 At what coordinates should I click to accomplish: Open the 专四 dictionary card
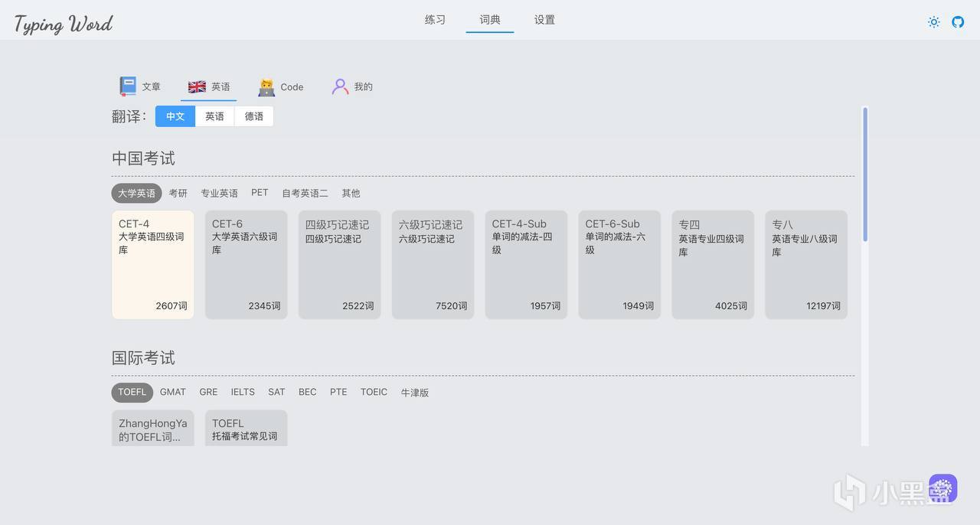click(x=714, y=265)
